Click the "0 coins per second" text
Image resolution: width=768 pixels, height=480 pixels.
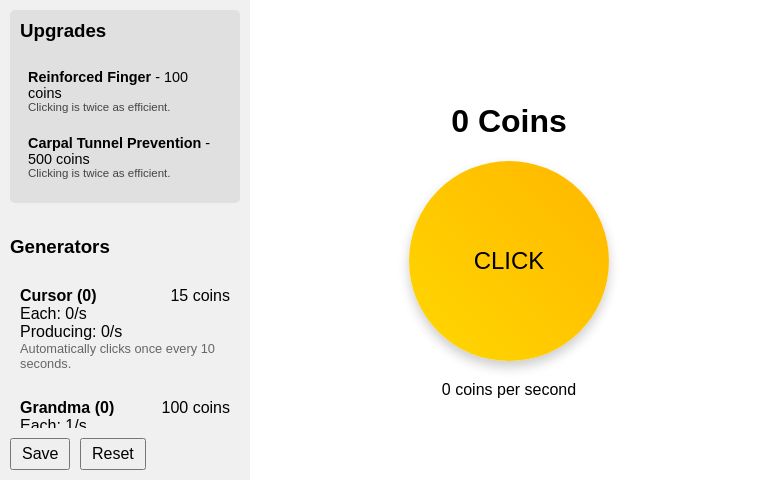point(508,390)
